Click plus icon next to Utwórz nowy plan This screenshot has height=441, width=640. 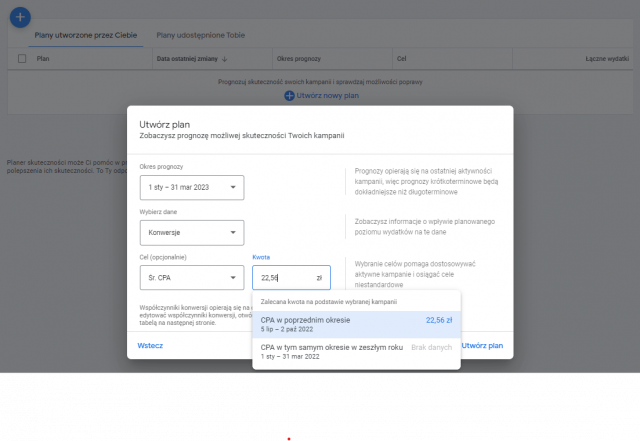tap(289, 95)
